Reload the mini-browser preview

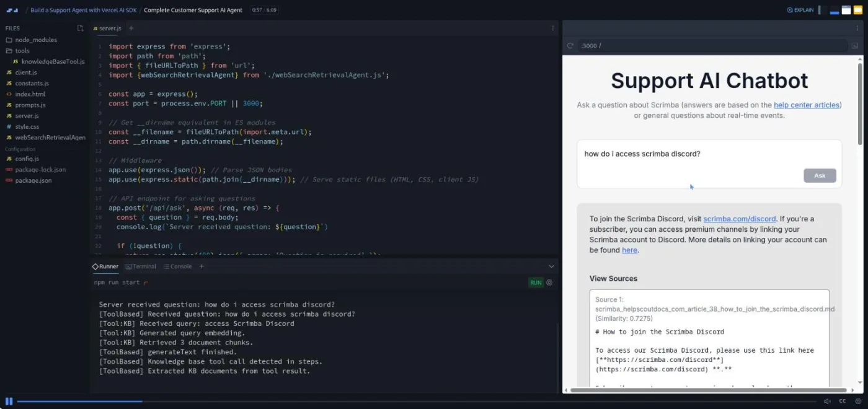click(570, 45)
